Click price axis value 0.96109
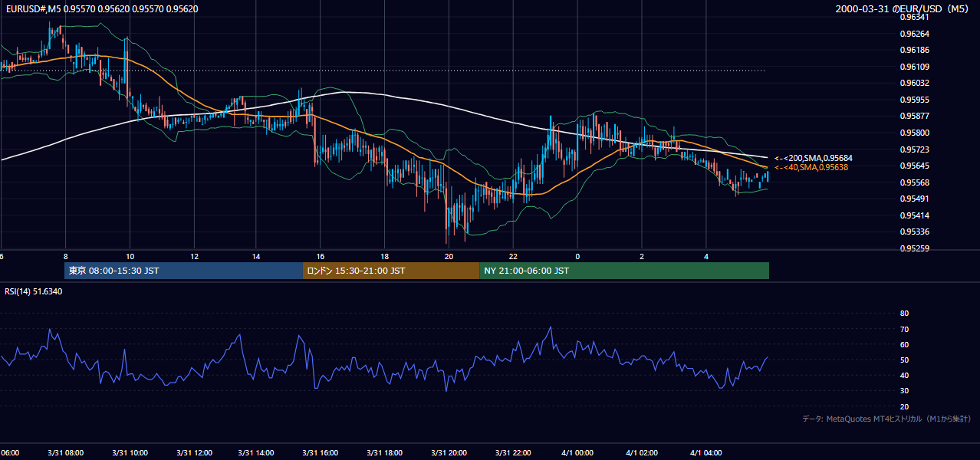The image size is (980, 460). tap(914, 67)
